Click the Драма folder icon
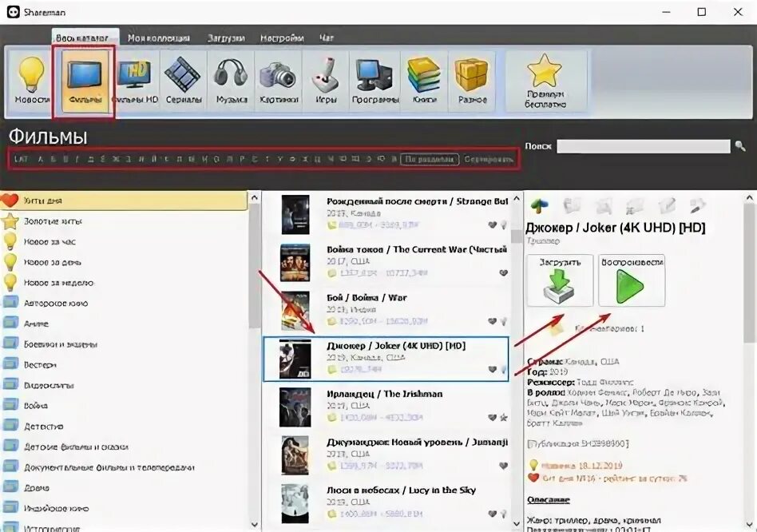Screen dimensions: 757x532 pyautogui.click(x=10, y=487)
